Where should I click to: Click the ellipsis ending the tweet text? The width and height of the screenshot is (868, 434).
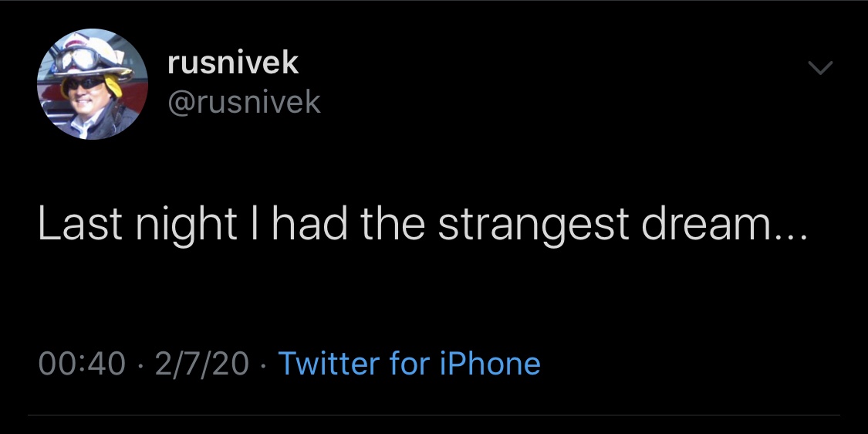coord(786,236)
